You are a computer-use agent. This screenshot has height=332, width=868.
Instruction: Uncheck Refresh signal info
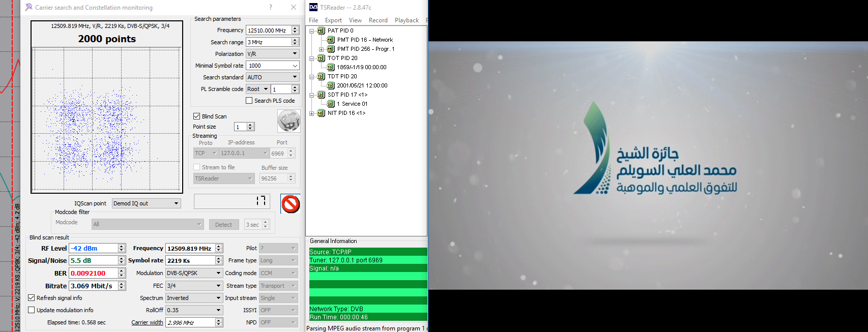click(31, 298)
